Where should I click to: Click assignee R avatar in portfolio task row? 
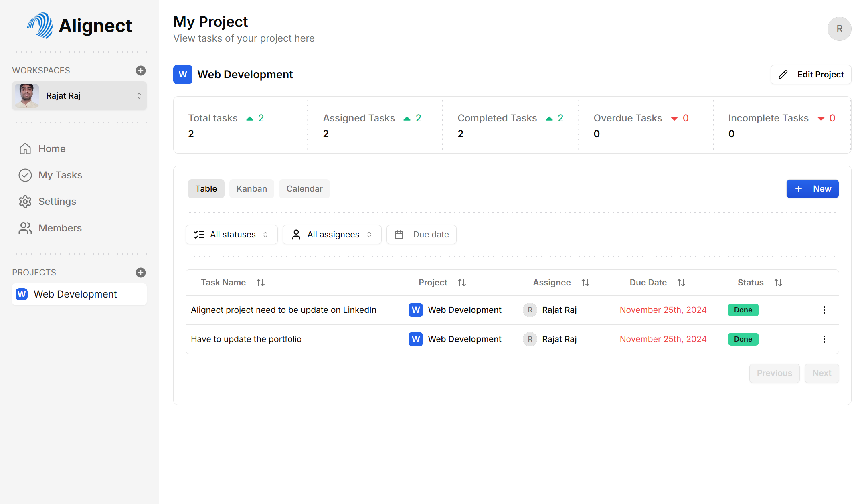[530, 339]
